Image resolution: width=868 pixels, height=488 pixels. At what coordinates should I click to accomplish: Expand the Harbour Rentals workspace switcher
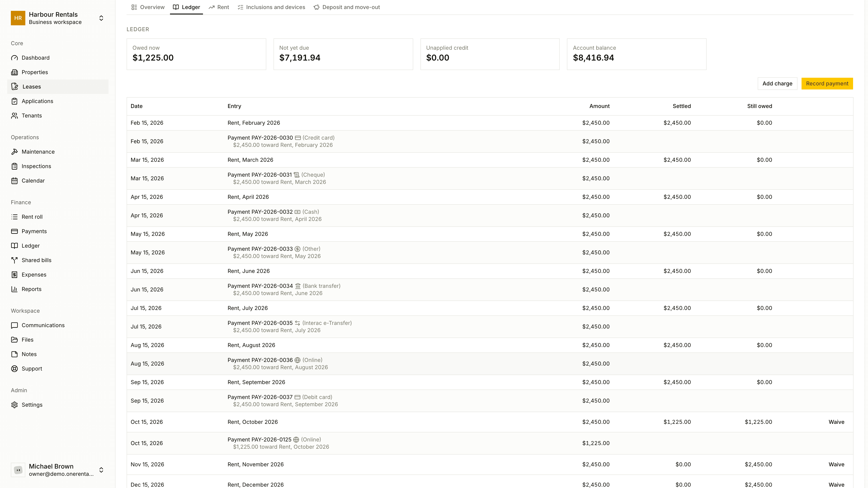point(101,18)
